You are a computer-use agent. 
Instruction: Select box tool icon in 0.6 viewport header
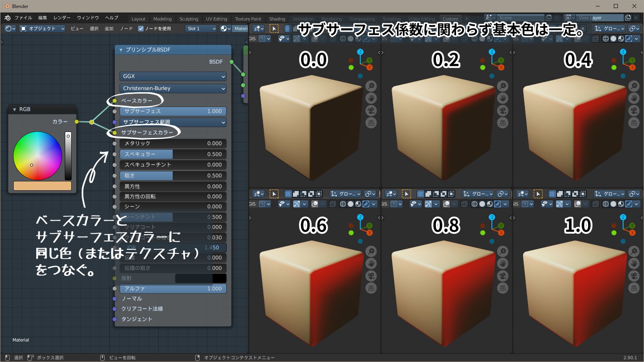click(274, 194)
